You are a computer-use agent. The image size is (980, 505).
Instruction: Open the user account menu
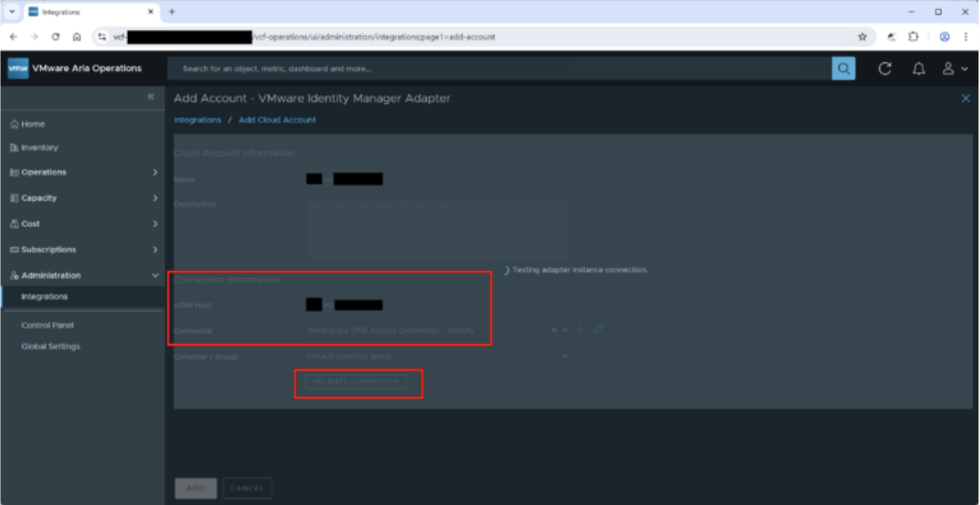click(953, 68)
